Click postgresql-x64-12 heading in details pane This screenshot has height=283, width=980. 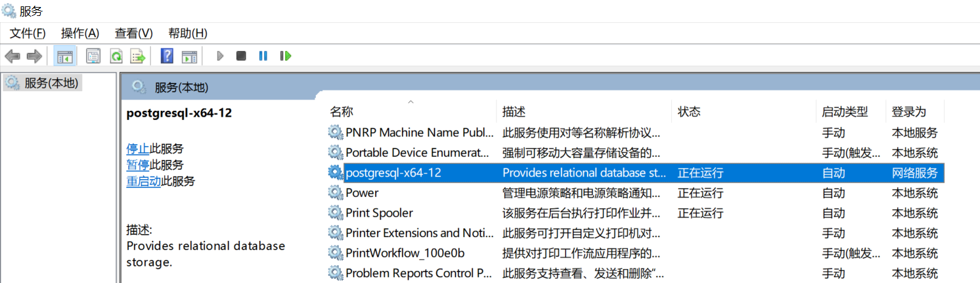[179, 113]
